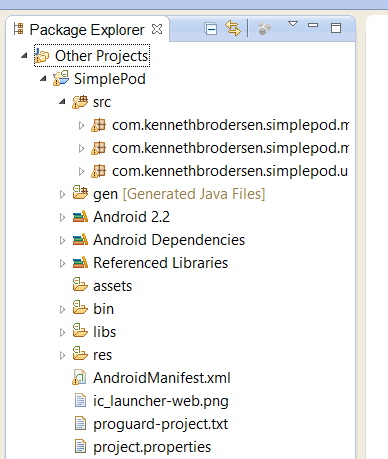Click the SimplePod project icon
This screenshot has width=388, height=459.
point(61,78)
